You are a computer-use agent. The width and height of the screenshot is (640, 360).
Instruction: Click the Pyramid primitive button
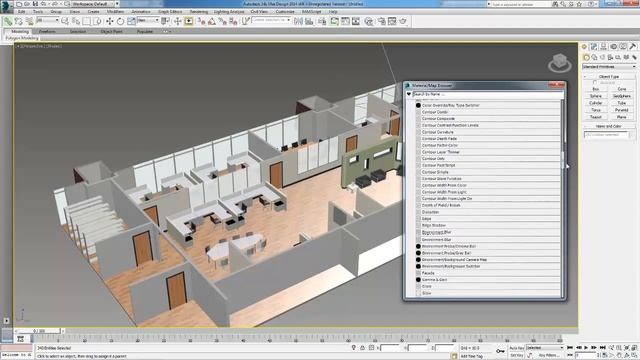[x=622, y=110]
